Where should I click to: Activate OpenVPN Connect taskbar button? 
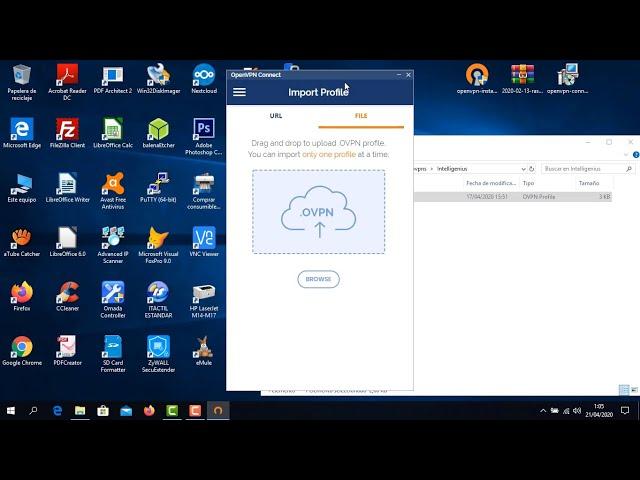[218, 411]
